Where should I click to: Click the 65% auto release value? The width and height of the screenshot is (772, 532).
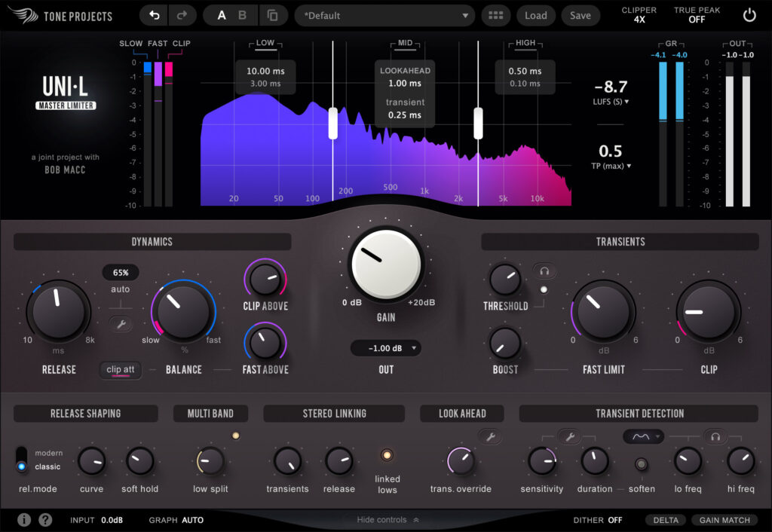point(121,273)
